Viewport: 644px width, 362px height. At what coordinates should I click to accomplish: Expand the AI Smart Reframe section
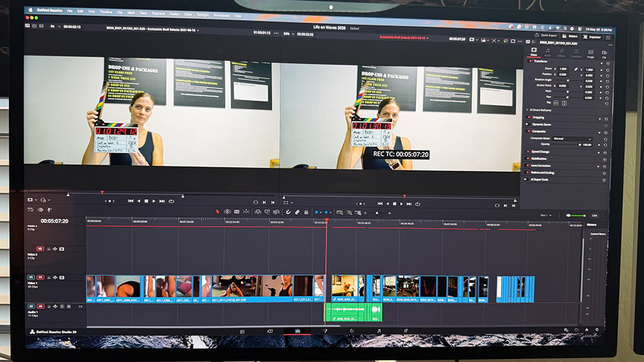point(527,110)
